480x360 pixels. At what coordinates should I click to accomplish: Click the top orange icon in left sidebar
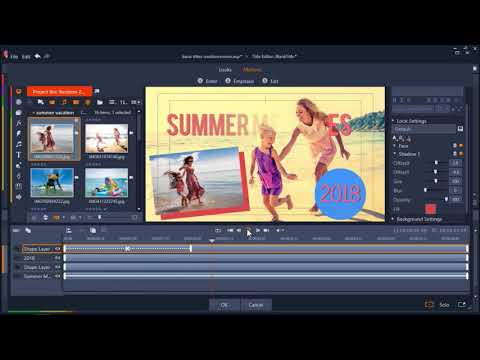[x=19, y=91]
